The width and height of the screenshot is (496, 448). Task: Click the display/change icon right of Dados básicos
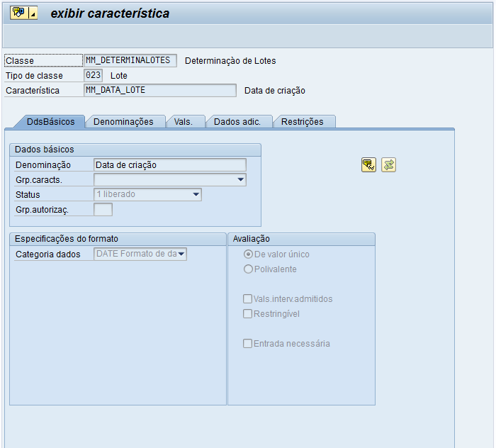[368, 165]
